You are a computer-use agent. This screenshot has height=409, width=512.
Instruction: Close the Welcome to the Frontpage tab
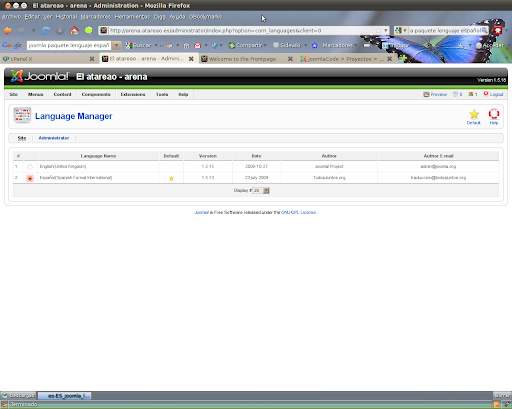pyautogui.click(x=290, y=59)
